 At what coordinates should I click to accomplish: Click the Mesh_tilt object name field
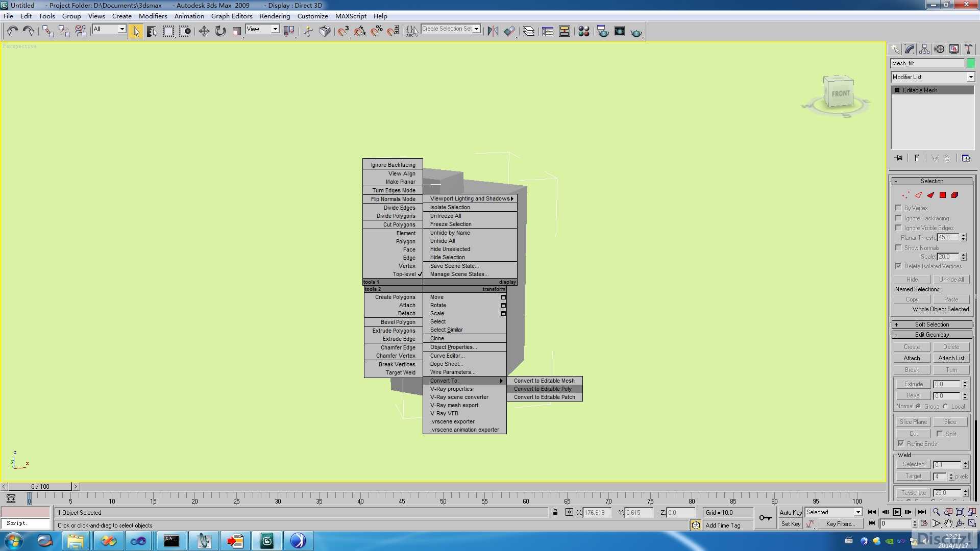pyautogui.click(x=927, y=63)
